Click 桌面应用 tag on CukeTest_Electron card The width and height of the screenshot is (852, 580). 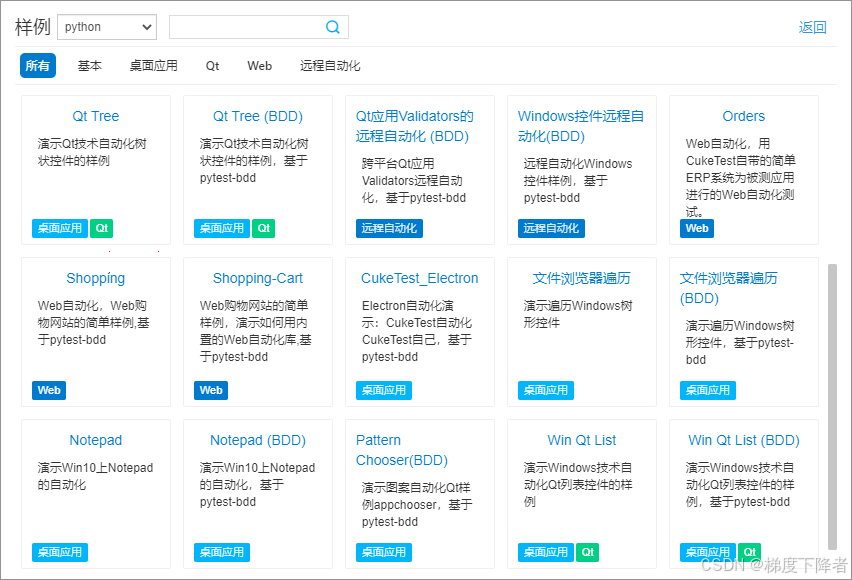(x=384, y=390)
